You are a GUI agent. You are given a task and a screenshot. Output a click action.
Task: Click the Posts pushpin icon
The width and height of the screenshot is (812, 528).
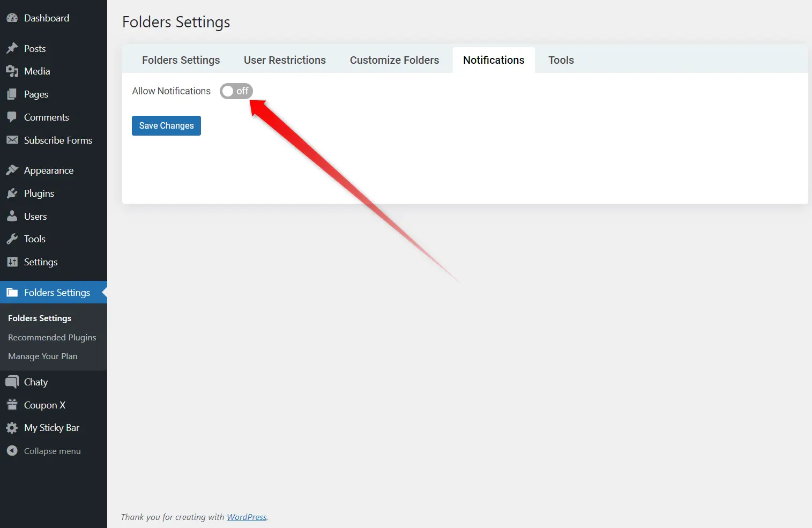point(12,49)
